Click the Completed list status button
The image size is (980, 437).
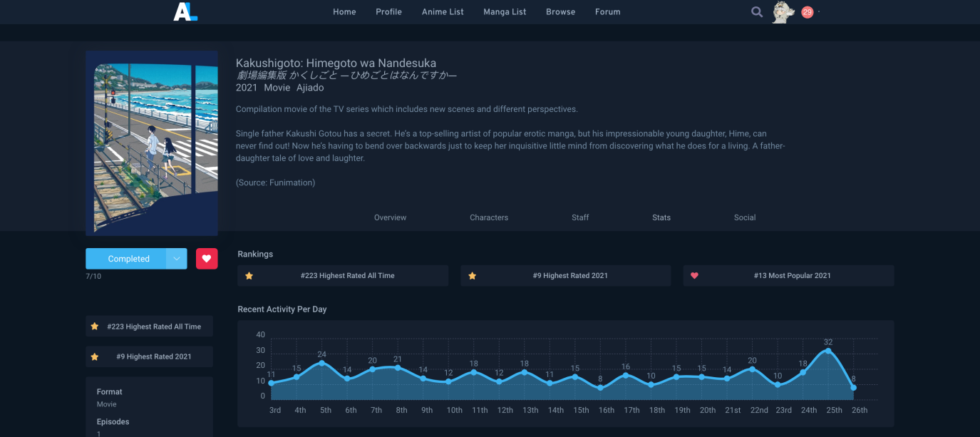[128, 259]
